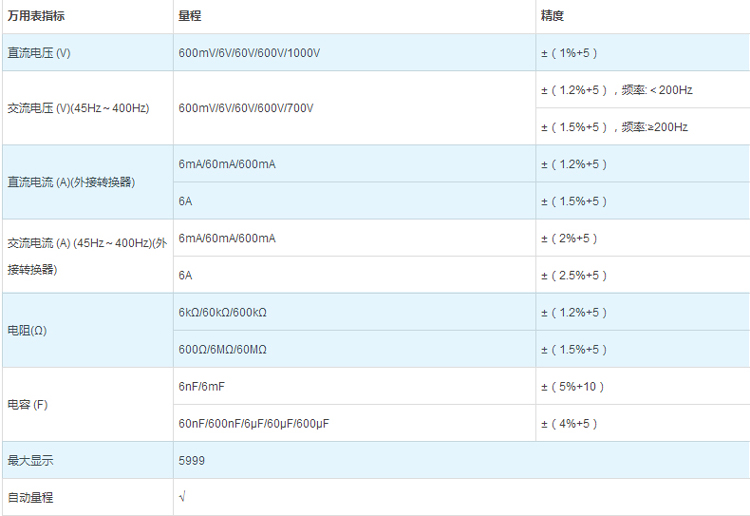This screenshot has width=750, height=516.
Task: Click the 最大显示 row label
Action: point(30,461)
